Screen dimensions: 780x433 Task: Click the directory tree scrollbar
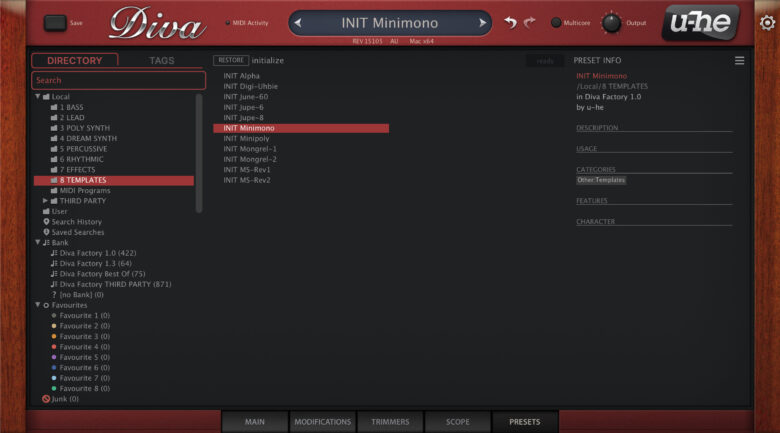(x=199, y=153)
